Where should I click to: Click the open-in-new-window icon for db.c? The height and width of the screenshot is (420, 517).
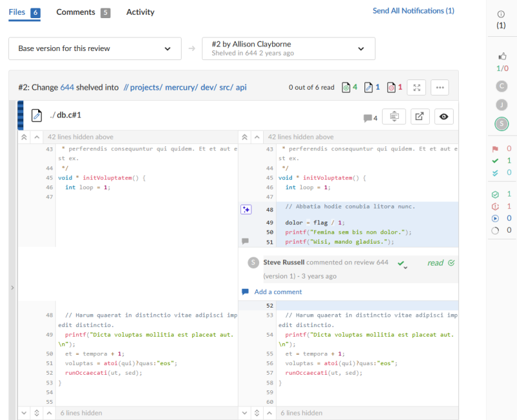(419, 116)
